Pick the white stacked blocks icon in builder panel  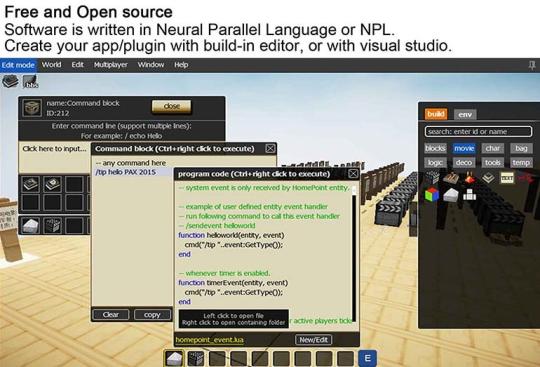click(469, 195)
